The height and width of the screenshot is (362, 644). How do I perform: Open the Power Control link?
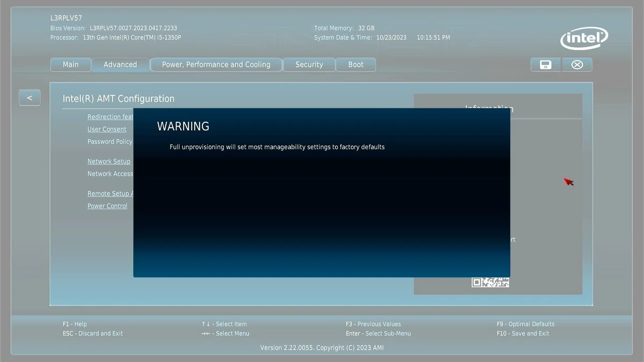point(107,206)
